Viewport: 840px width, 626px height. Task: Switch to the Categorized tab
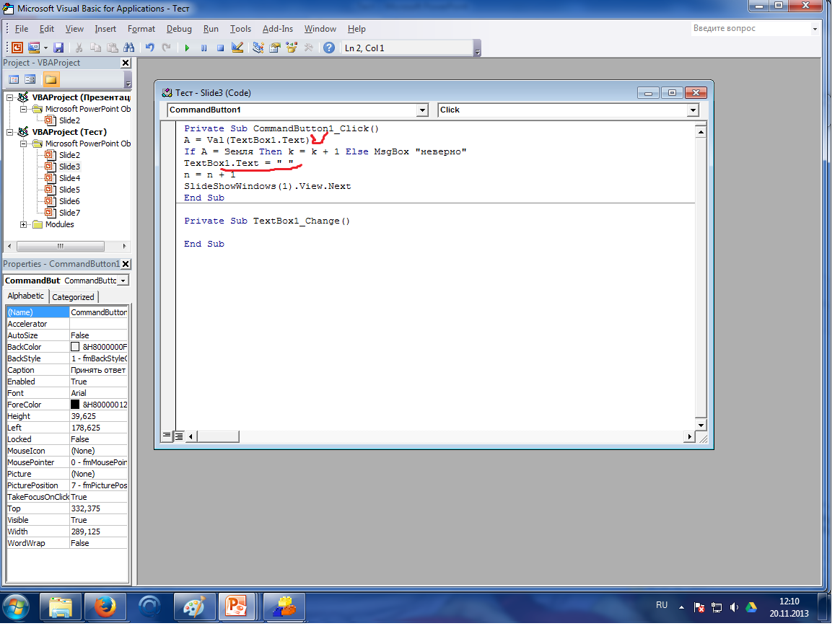(x=73, y=297)
